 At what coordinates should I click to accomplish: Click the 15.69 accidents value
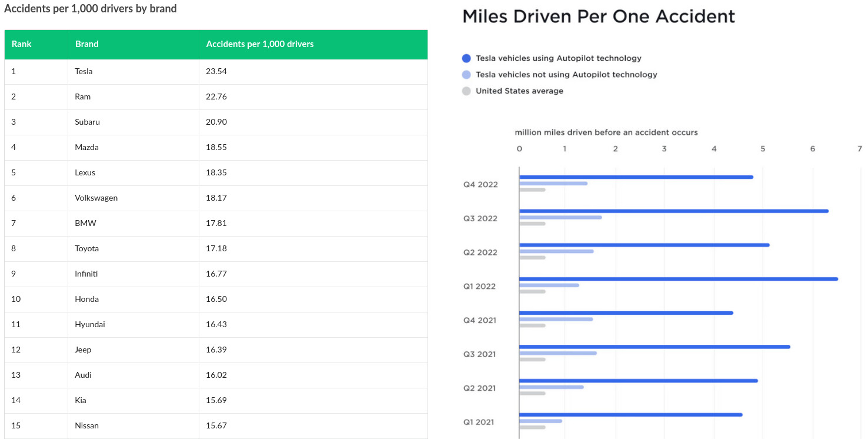pyautogui.click(x=216, y=400)
